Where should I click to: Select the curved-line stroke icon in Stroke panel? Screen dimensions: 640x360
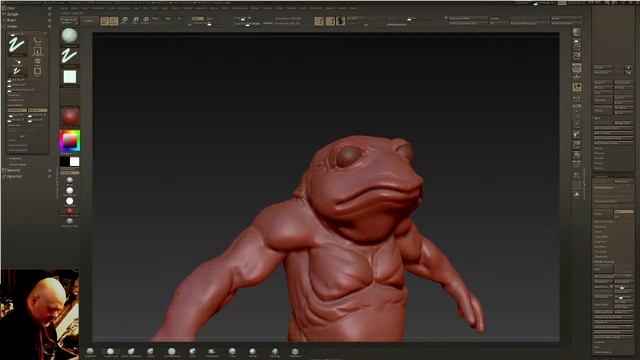38,40
